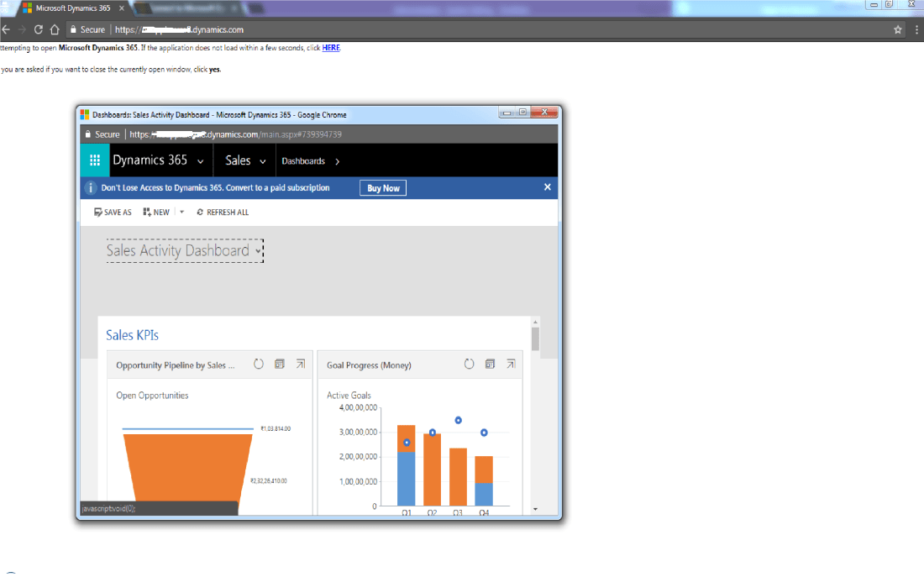924x577 pixels.
Task: Refresh the Goal Progress (Money) chart
Action: coord(470,365)
